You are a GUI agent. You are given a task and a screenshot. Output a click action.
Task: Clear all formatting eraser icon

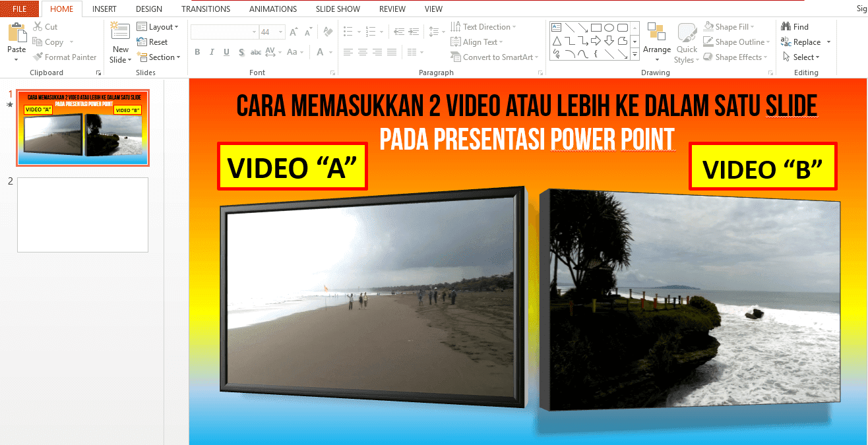coord(328,32)
